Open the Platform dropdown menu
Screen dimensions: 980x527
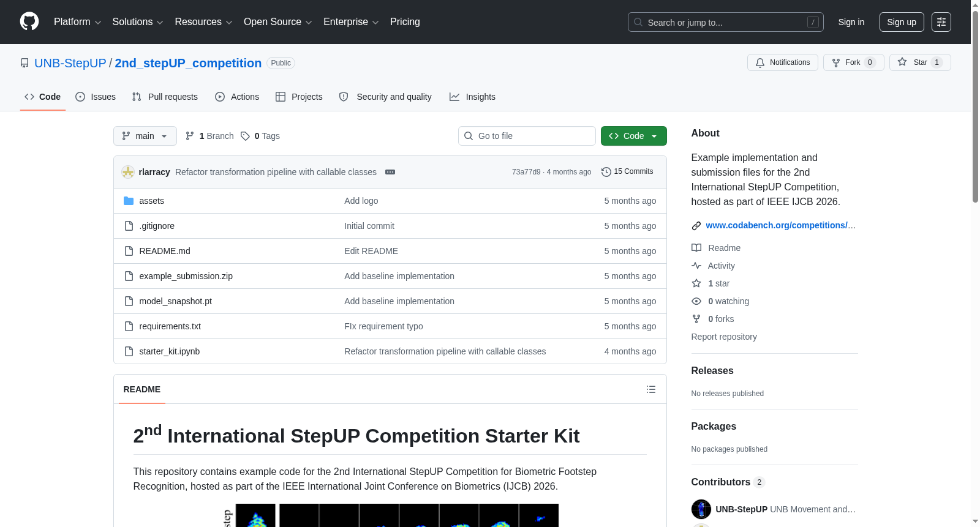point(77,22)
